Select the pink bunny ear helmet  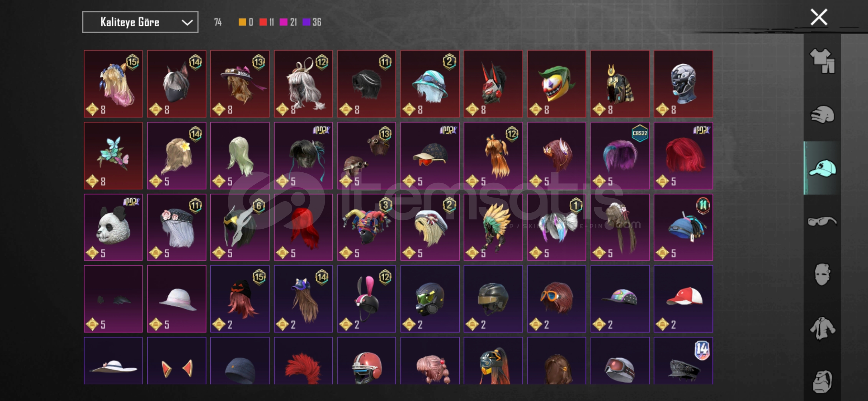[366, 299]
